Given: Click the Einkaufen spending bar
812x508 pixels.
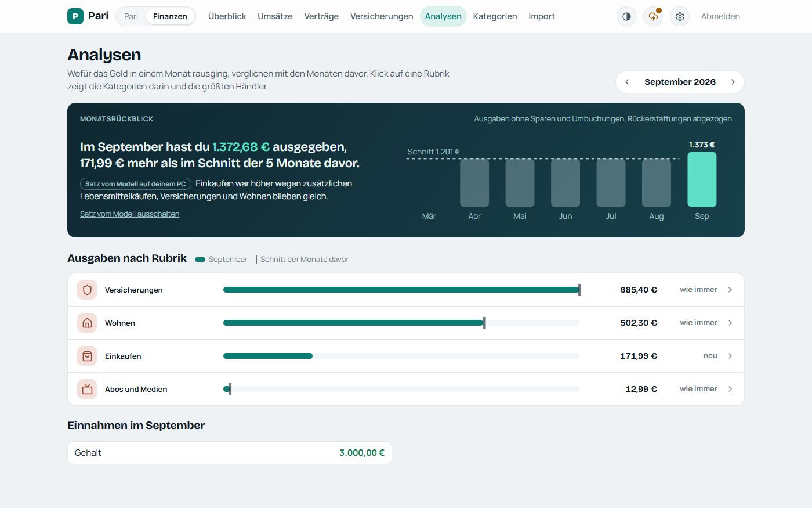Looking at the screenshot, I should [268, 356].
